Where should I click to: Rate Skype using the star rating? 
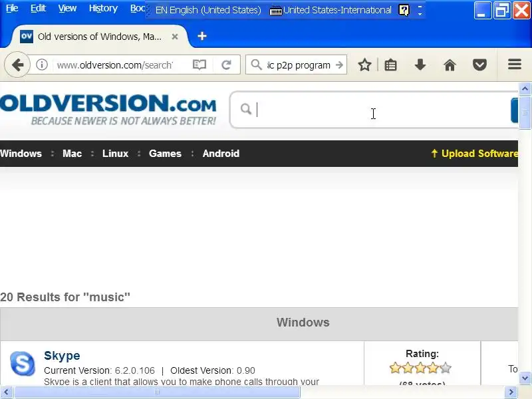pyautogui.click(x=420, y=368)
